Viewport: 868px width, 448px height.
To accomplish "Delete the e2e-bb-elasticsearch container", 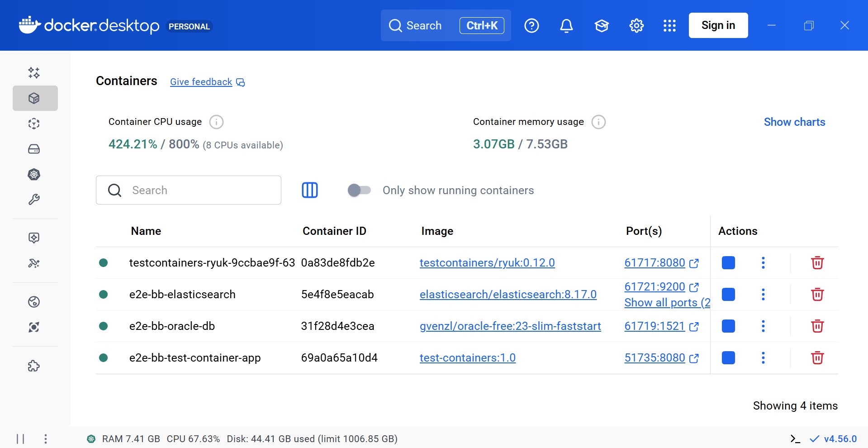I will coord(817,294).
